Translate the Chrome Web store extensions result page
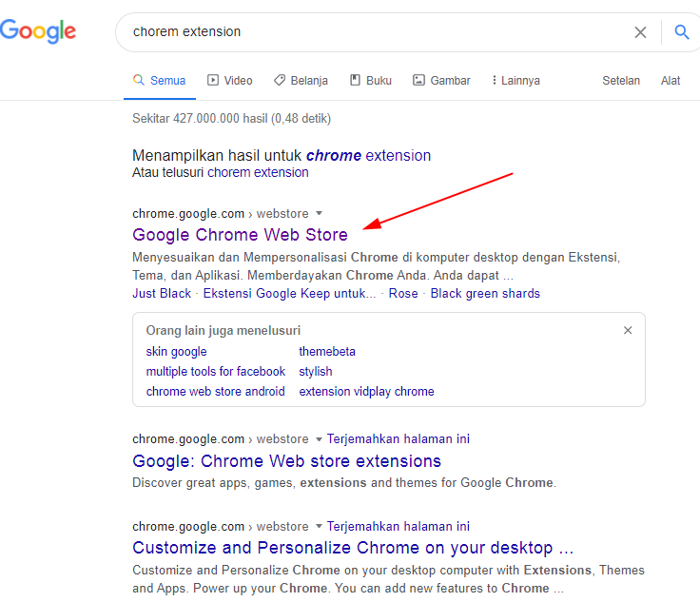The image size is (700, 602). coord(399,439)
